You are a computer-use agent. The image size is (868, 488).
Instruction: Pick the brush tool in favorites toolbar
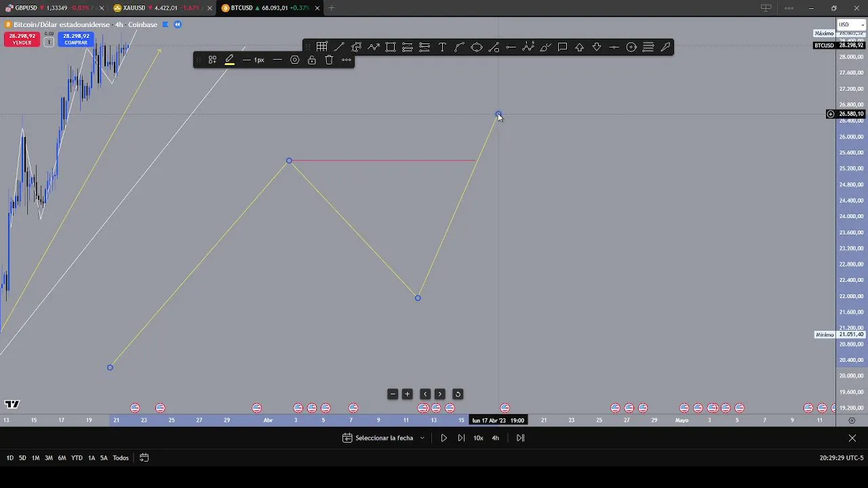[545, 47]
